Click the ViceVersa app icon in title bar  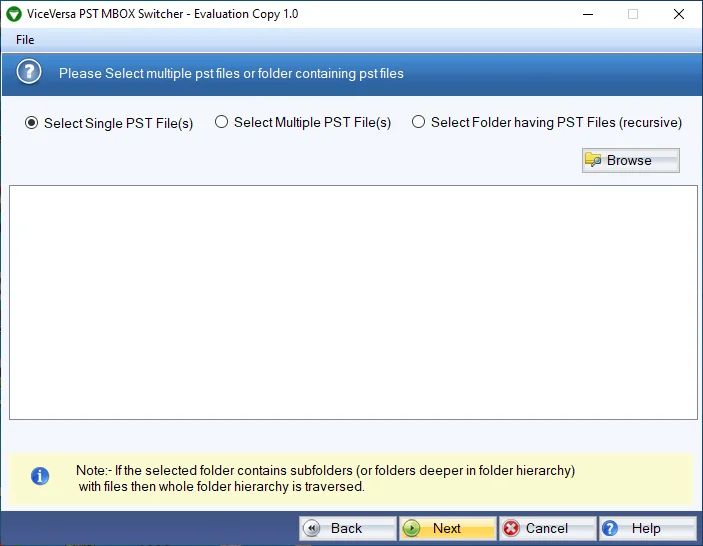point(13,14)
